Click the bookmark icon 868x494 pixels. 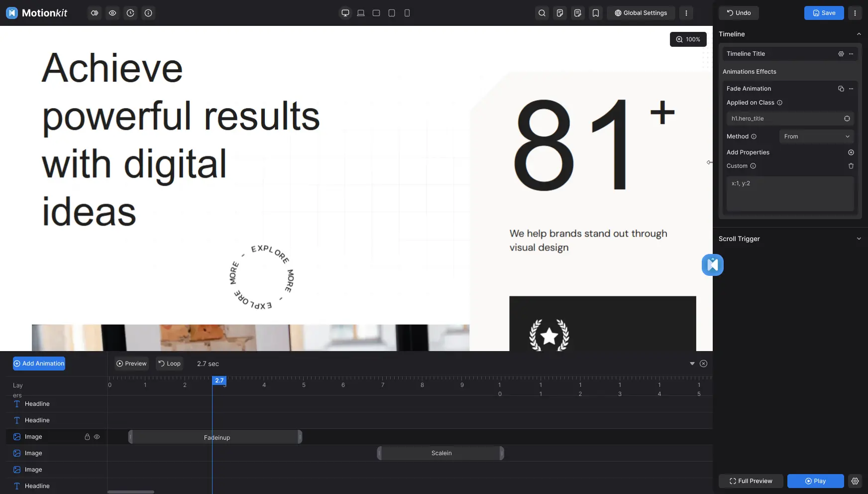[x=596, y=13]
